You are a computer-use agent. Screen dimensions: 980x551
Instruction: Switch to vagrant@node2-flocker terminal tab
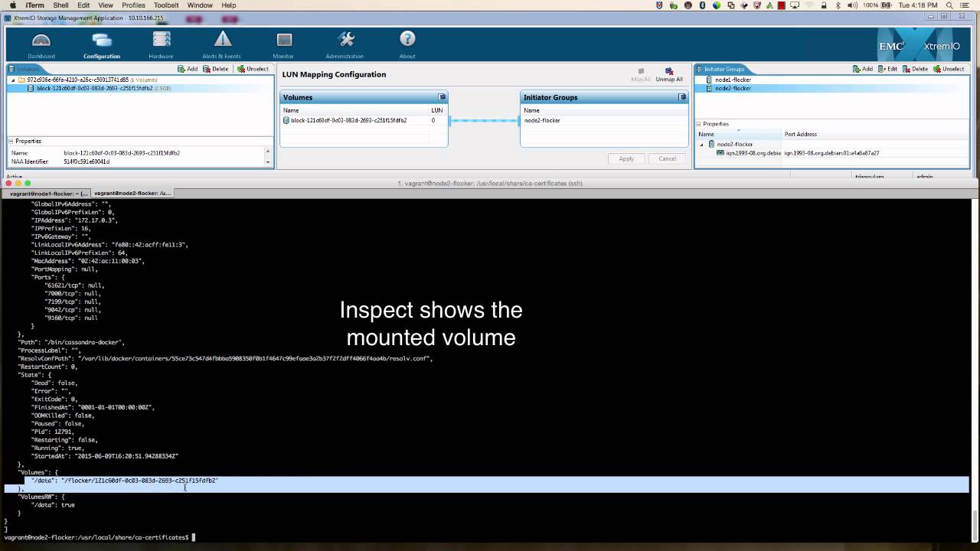coord(132,194)
